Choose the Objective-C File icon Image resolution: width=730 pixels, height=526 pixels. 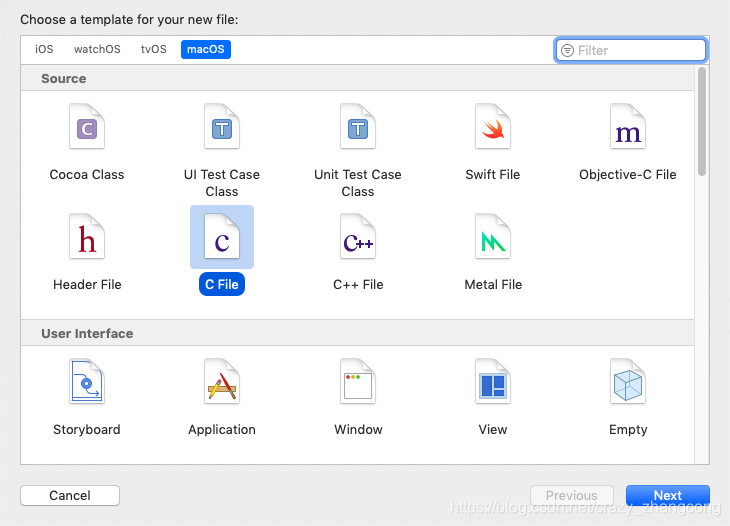628,126
